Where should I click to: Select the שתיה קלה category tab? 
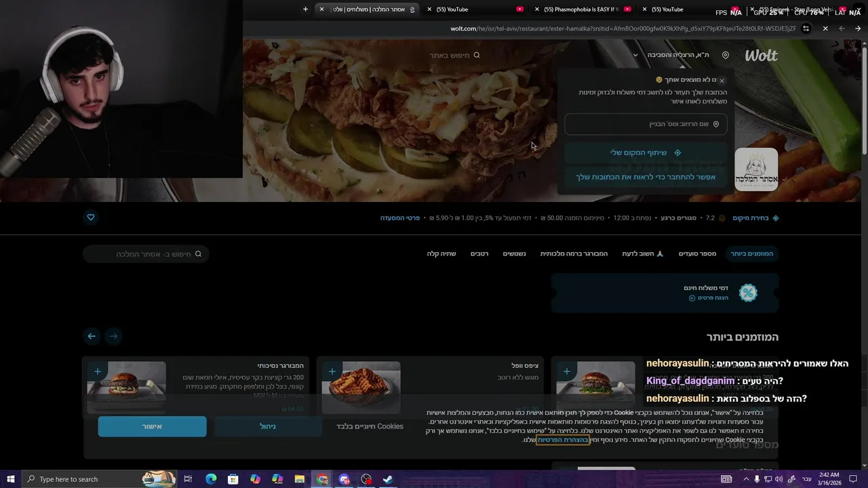pos(441,253)
